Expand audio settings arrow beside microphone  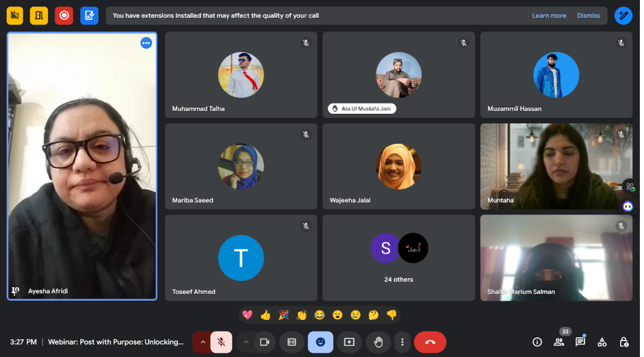[x=203, y=342]
